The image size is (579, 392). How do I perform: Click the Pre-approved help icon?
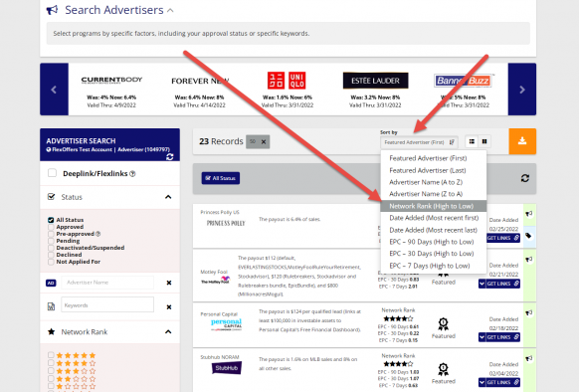(97, 234)
